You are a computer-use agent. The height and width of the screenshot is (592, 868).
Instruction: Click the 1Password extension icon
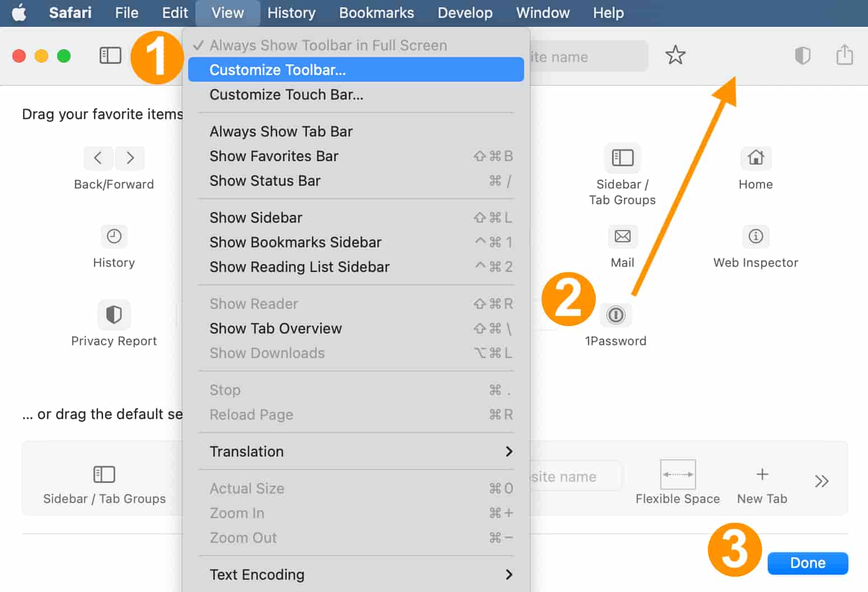tap(615, 315)
